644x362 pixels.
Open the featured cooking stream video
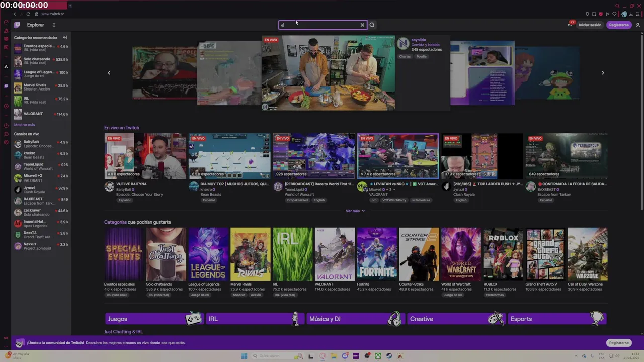(x=328, y=73)
